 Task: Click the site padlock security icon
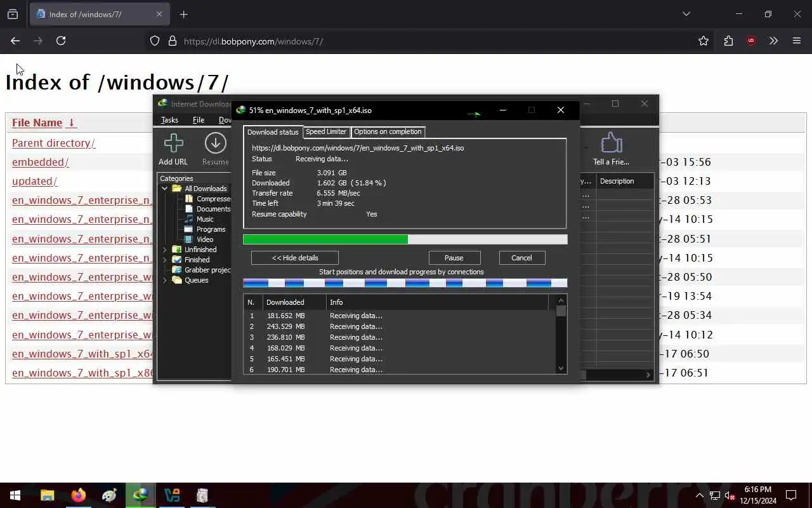pyautogui.click(x=172, y=41)
